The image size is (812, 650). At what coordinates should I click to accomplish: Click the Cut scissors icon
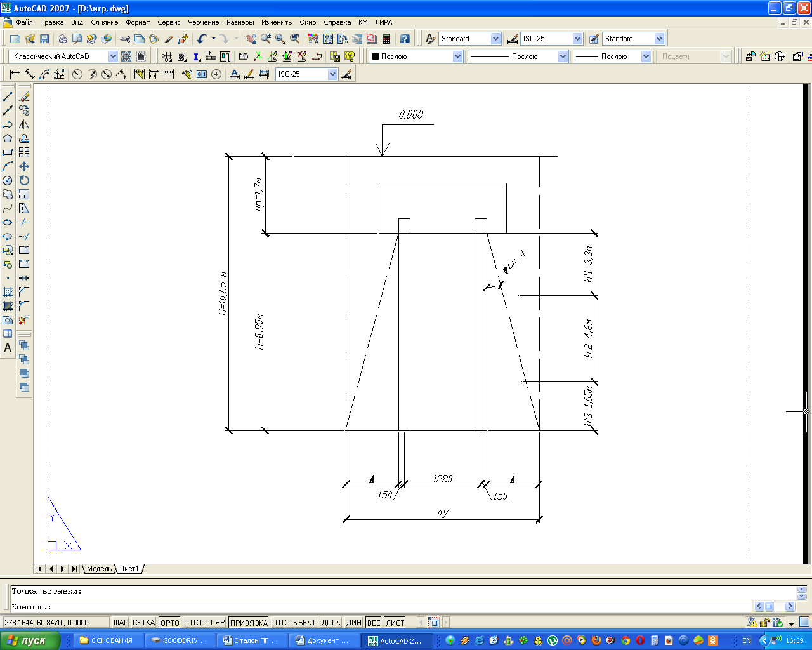click(x=125, y=39)
